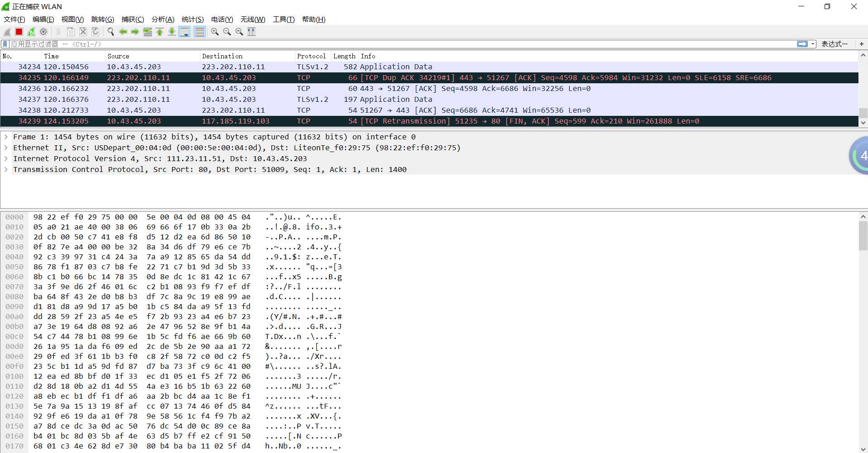Open the 帮助(H) menu
Image resolution: width=868 pixels, height=453 pixels.
[314, 19]
